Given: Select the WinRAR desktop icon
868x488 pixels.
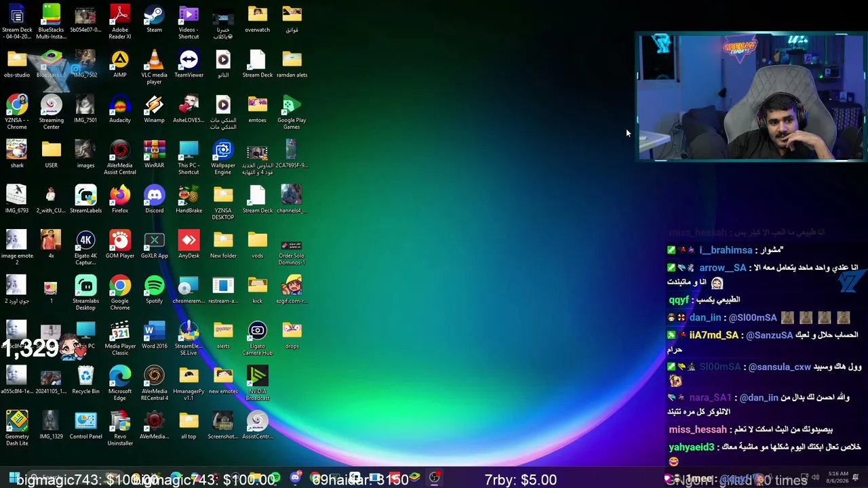Looking at the screenshot, I should pos(154,154).
